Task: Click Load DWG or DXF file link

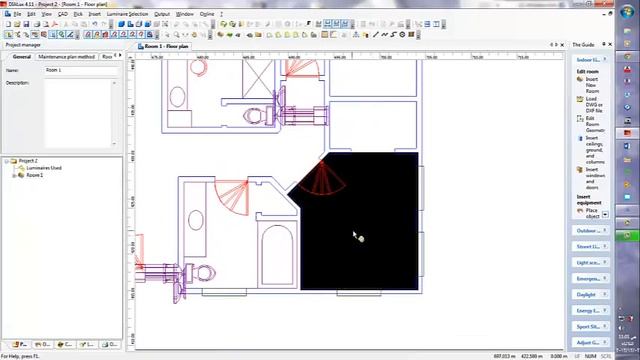Action: (594, 105)
